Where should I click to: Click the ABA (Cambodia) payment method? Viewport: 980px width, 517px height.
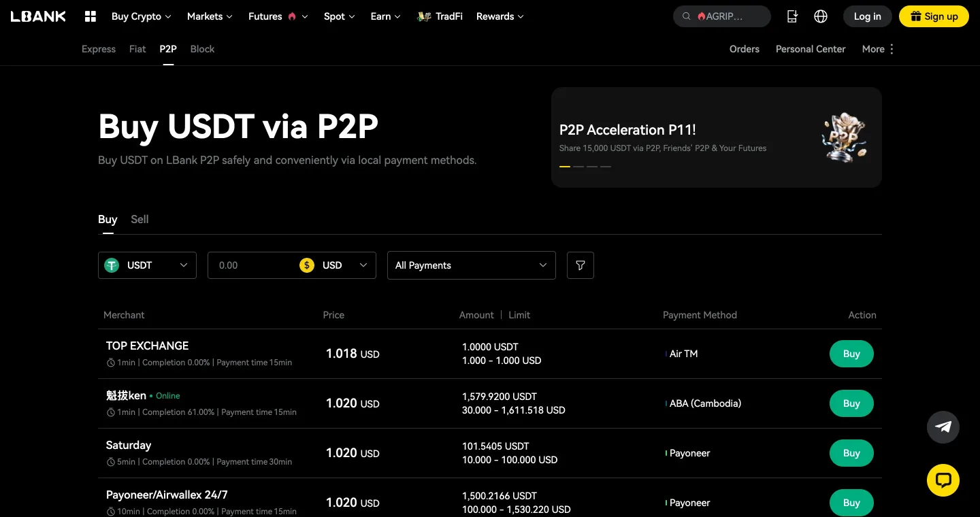click(705, 403)
